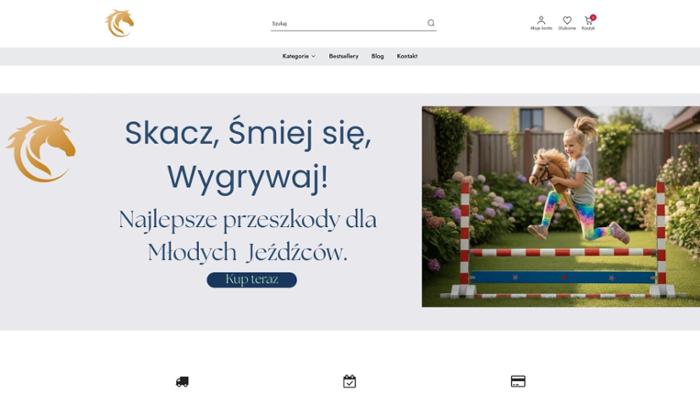
Task: Open the Bestsellery menu item
Action: [344, 56]
